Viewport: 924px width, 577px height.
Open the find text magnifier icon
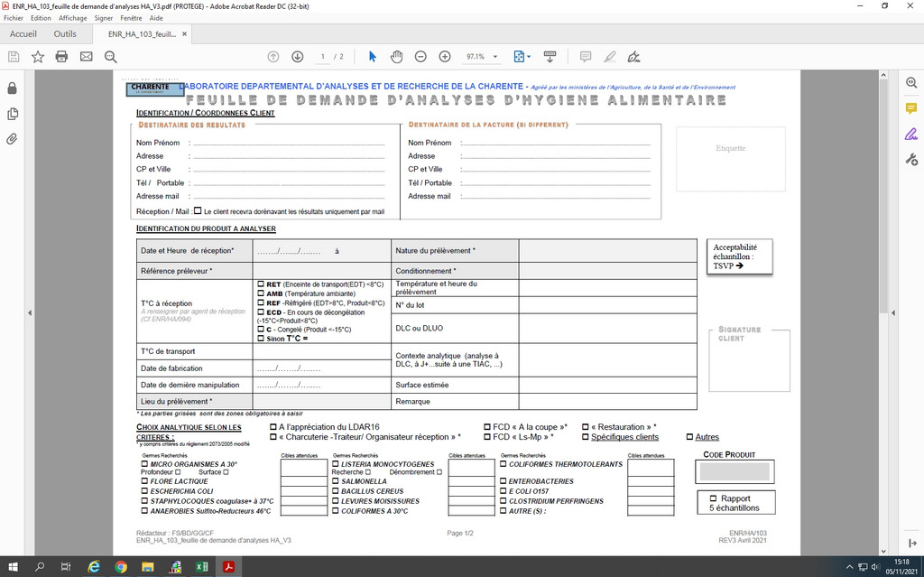110,57
